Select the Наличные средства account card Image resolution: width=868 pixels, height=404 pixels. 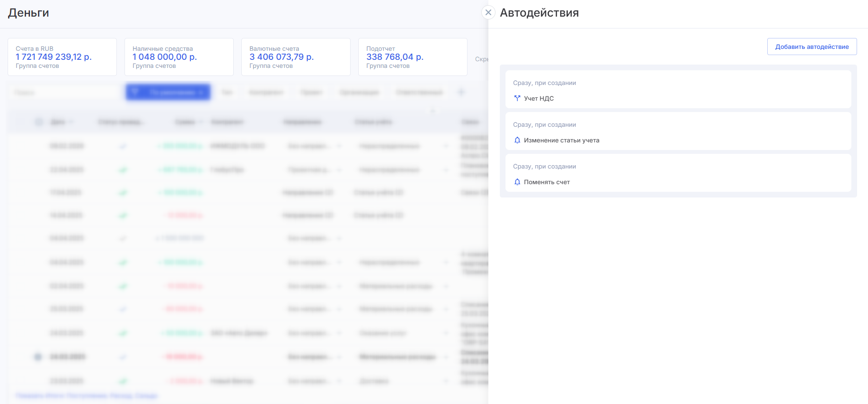(x=179, y=57)
